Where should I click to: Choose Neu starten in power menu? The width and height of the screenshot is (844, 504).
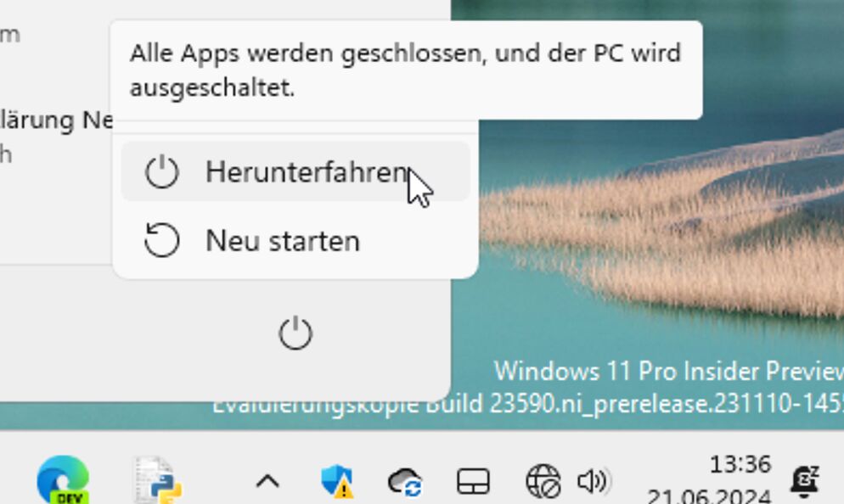[x=295, y=240]
